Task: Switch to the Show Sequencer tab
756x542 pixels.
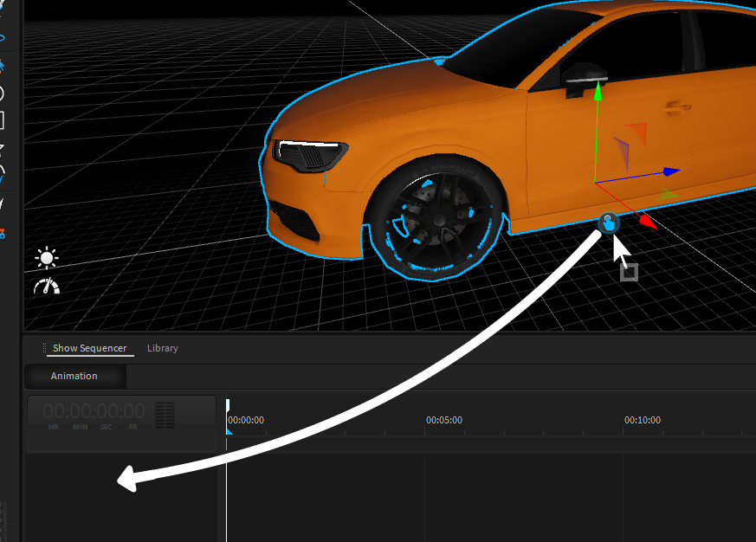Action: [89, 348]
